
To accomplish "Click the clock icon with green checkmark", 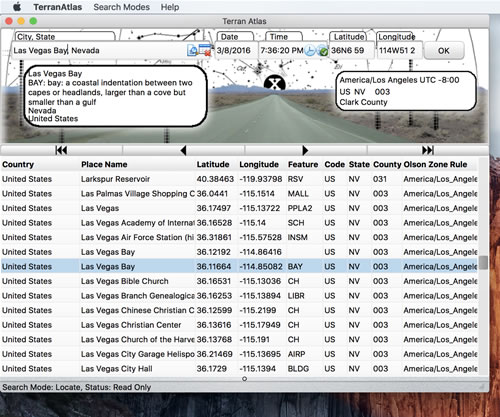I will click(x=322, y=50).
